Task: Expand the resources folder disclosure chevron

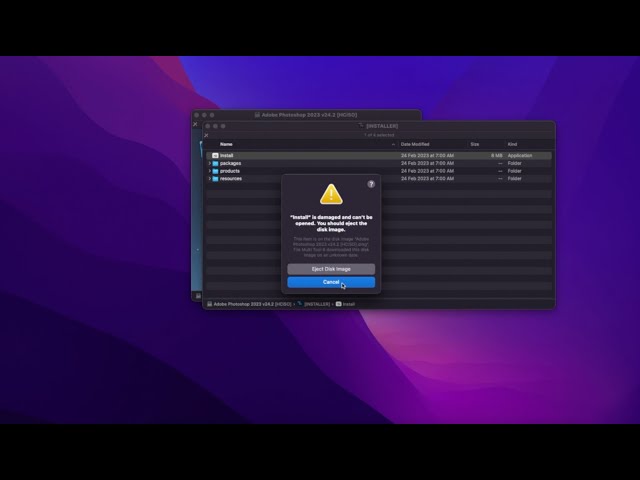Action: click(x=209, y=178)
